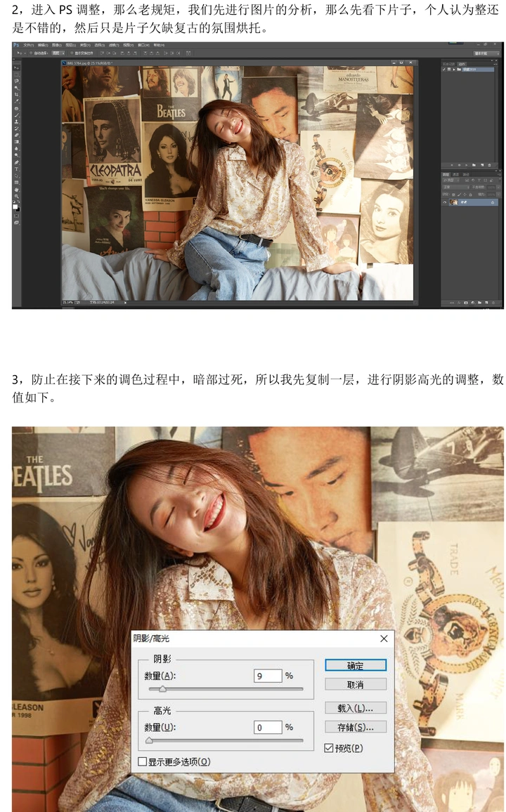This screenshot has height=812, width=506.
Task: Toggle the dialog icon next to action set
Action: 449,70
